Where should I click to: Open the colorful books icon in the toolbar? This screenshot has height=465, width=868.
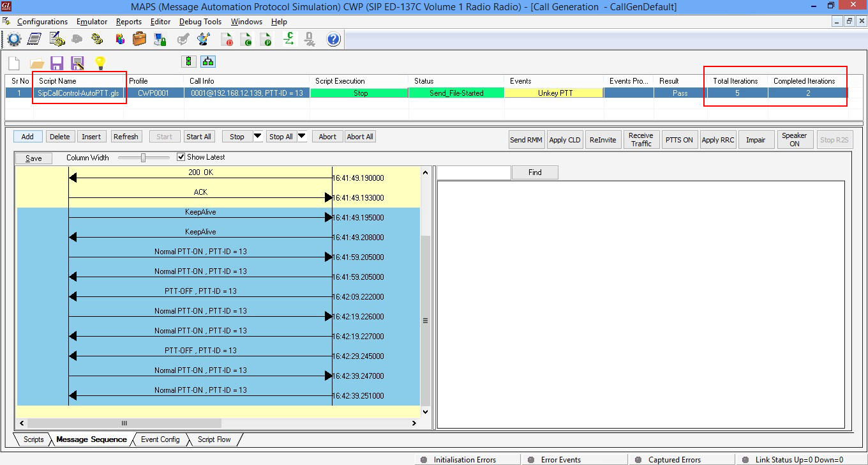[x=120, y=39]
